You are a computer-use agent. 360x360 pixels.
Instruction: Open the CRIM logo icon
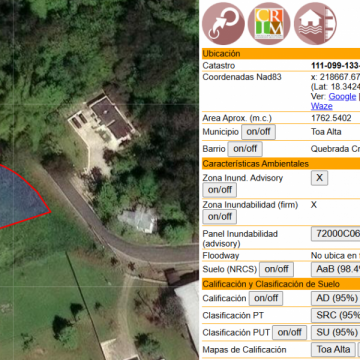click(x=269, y=24)
